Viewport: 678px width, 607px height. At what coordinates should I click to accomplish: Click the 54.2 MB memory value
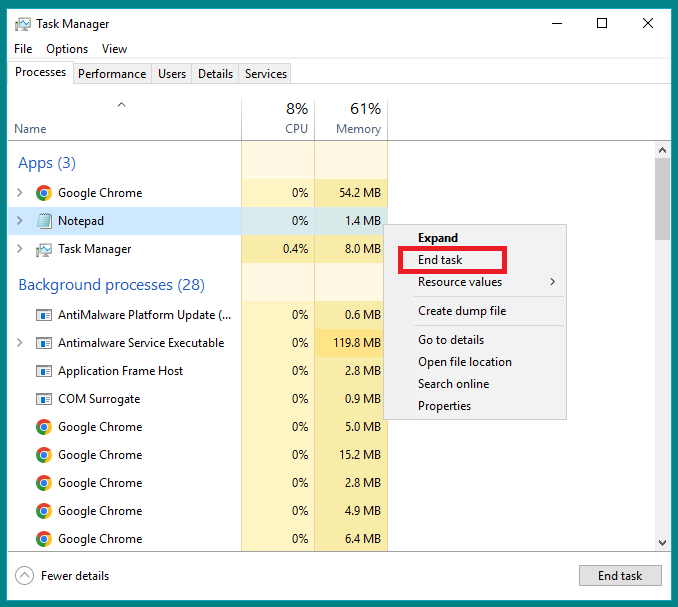click(x=360, y=192)
